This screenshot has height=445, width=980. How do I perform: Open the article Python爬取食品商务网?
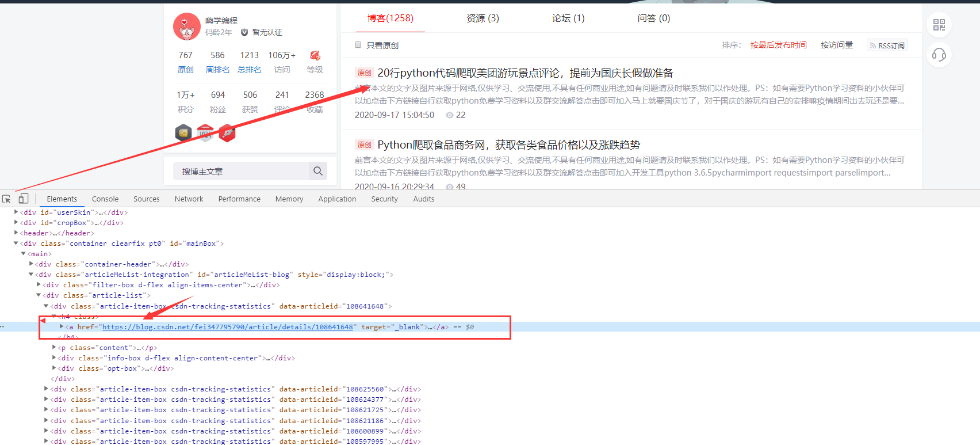pos(509,145)
